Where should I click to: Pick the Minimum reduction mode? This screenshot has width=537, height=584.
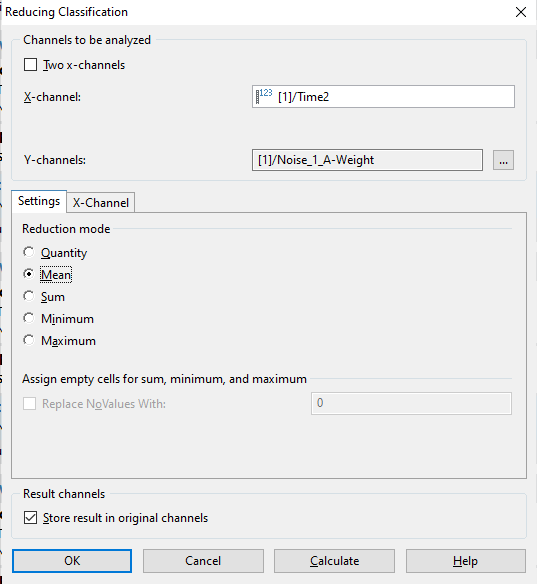coord(29,318)
